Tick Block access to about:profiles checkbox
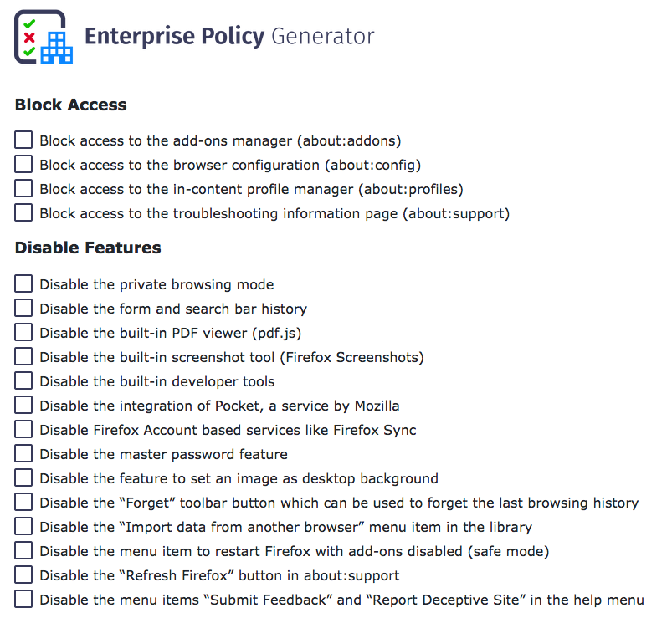The width and height of the screenshot is (672, 623). (23, 188)
